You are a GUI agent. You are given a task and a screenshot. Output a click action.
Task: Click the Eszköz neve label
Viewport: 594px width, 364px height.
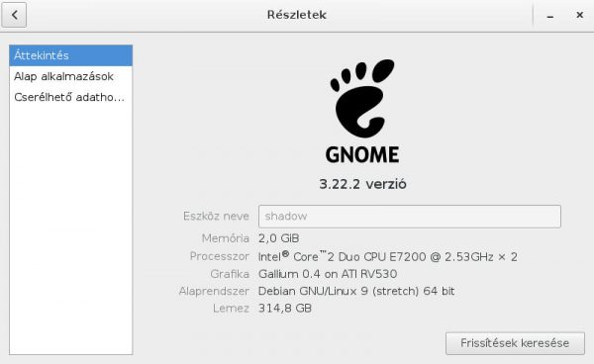[216, 216]
